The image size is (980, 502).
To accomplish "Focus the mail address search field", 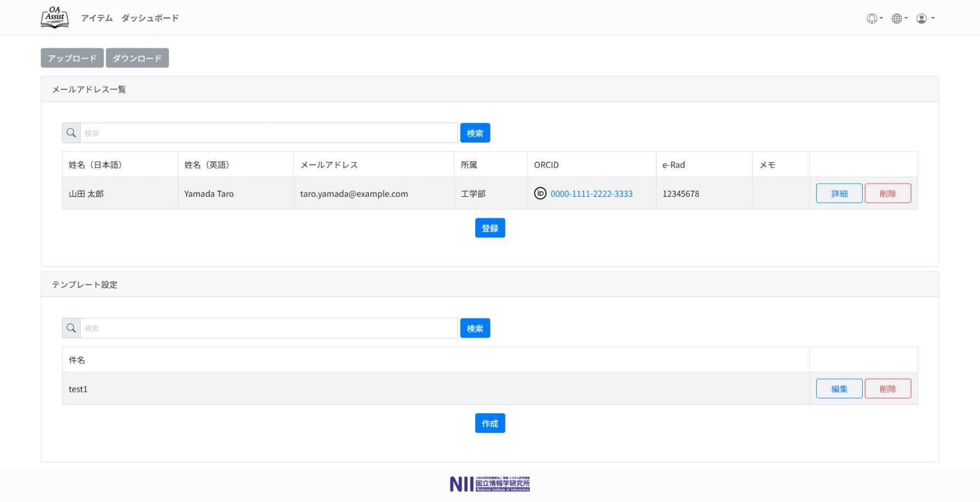I will pyautogui.click(x=269, y=133).
